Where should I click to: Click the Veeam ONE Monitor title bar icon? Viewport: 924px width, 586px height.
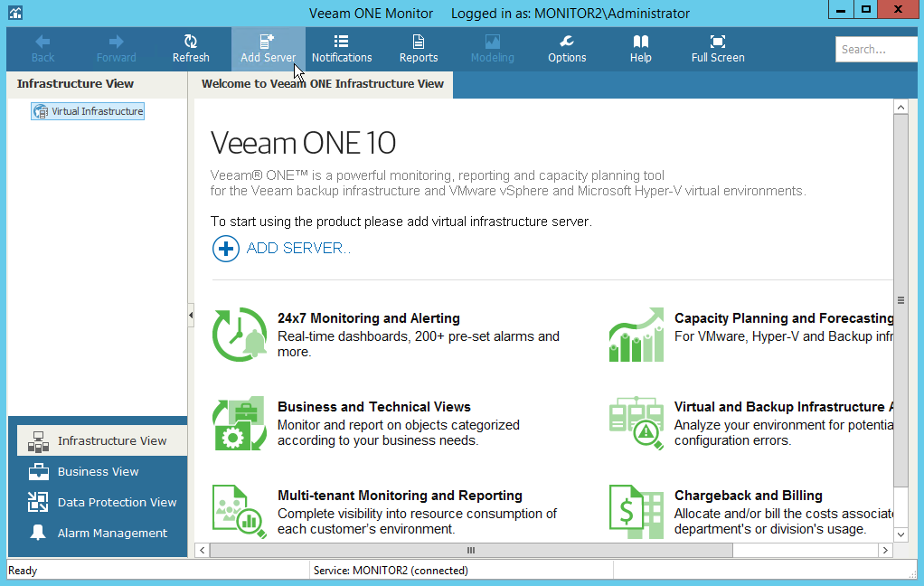[x=15, y=13]
